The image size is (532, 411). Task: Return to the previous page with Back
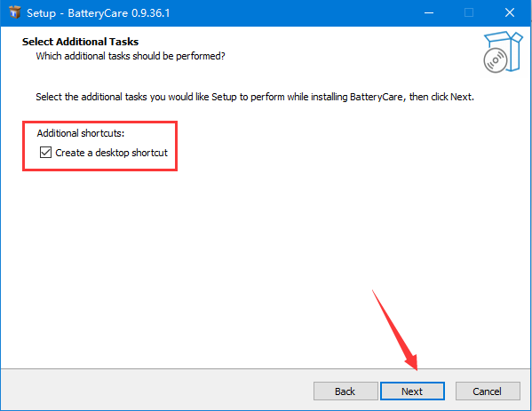coord(345,391)
